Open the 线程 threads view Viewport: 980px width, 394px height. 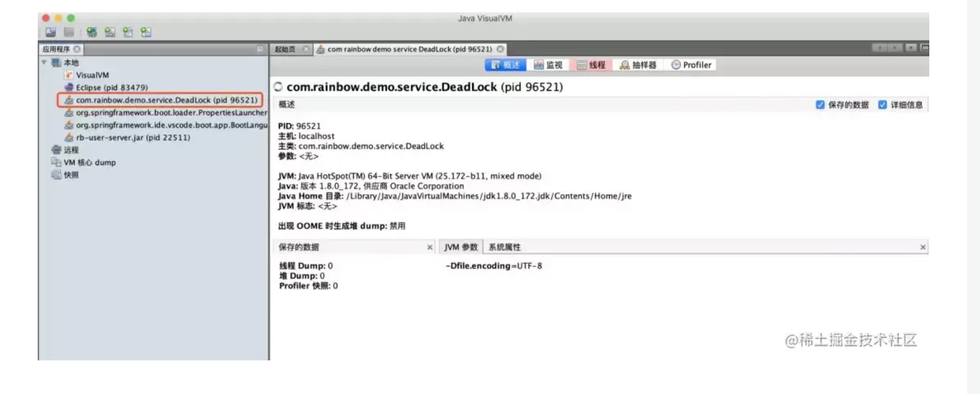point(591,65)
